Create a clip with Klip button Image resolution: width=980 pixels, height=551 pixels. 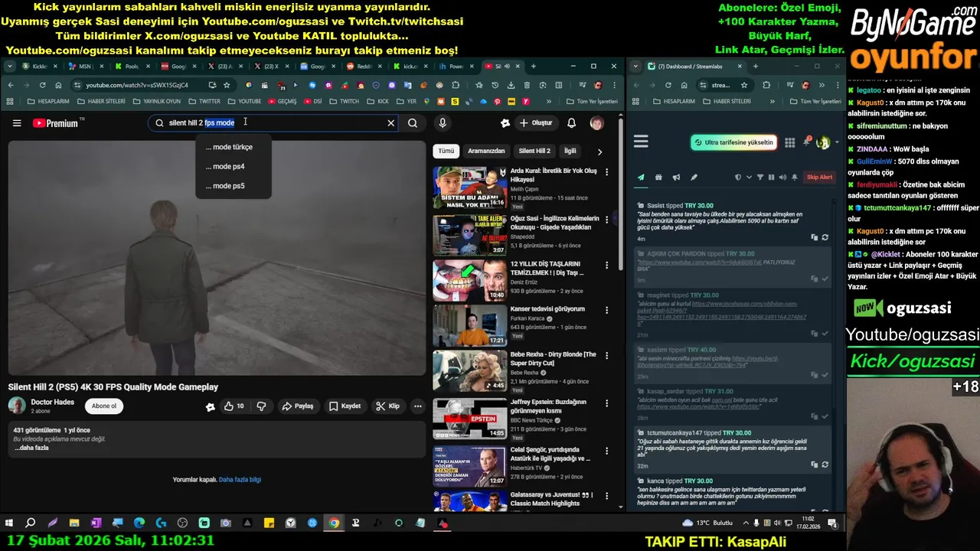387,406
